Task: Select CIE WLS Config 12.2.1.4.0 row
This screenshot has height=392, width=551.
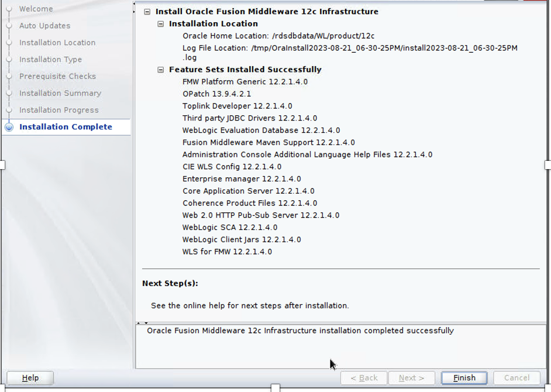Action: (x=232, y=167)
